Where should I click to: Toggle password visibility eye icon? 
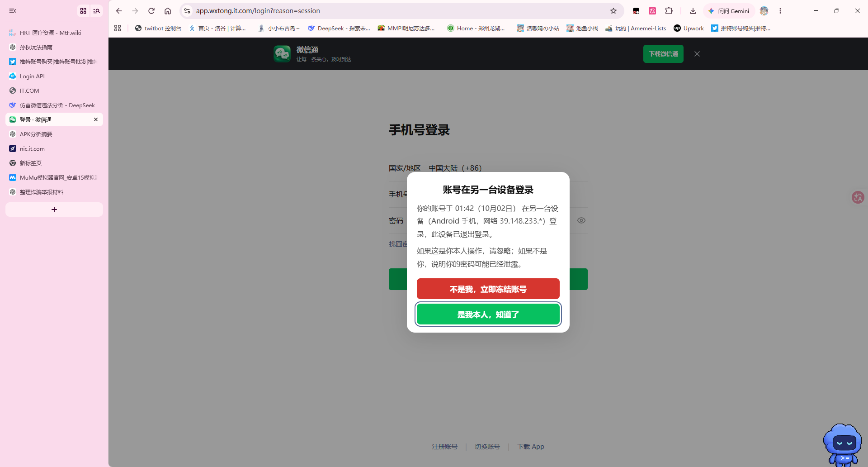(x=581, y=220)
